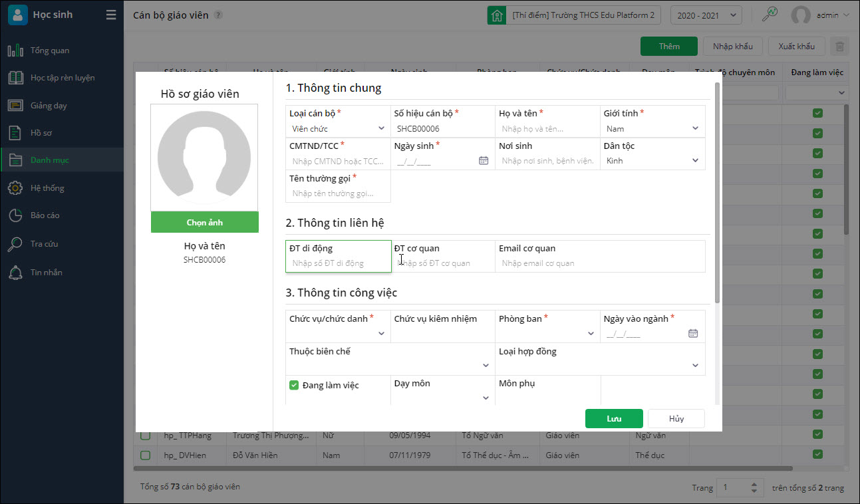Open the calendar picker for Ngày sinh

point(484,160)
